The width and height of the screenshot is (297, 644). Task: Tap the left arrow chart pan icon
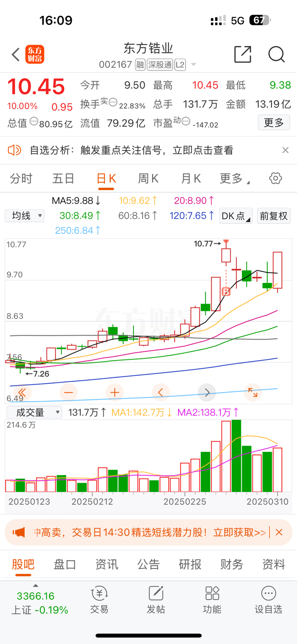(160, 393)
